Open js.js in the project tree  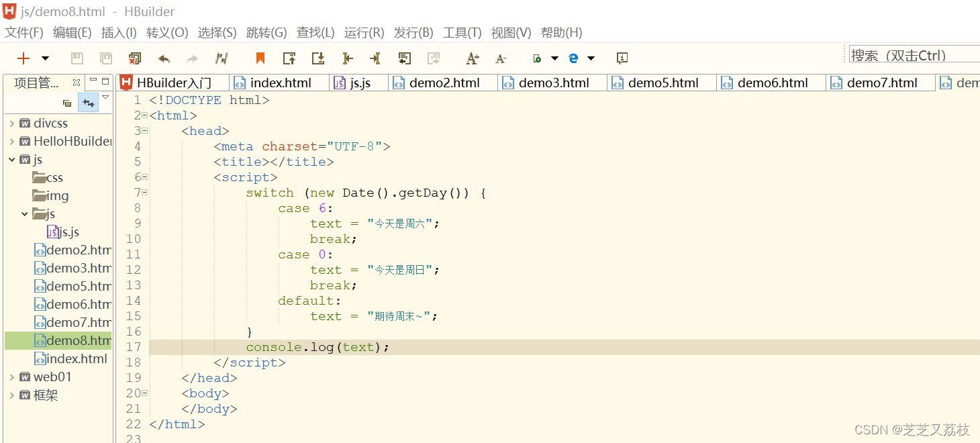coord(63,232)
